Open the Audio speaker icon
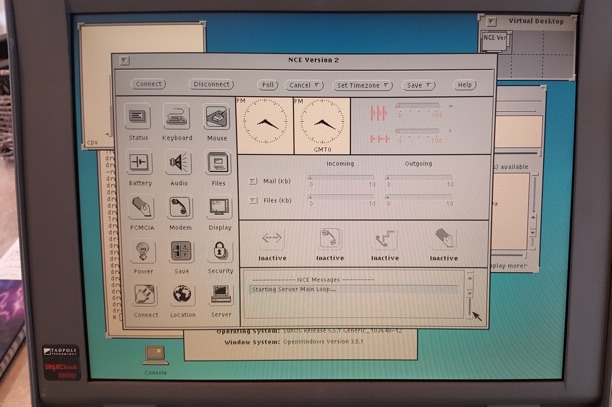 pos(178,162)
